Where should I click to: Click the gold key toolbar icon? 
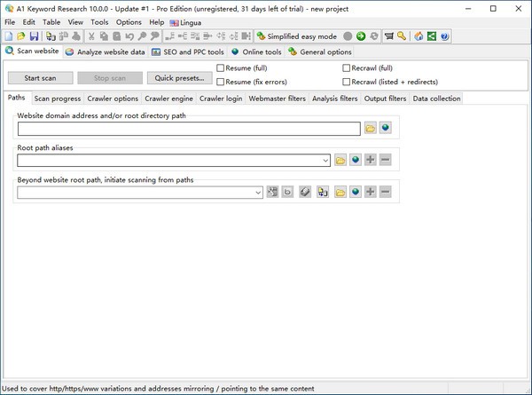[x=402, y=36]
